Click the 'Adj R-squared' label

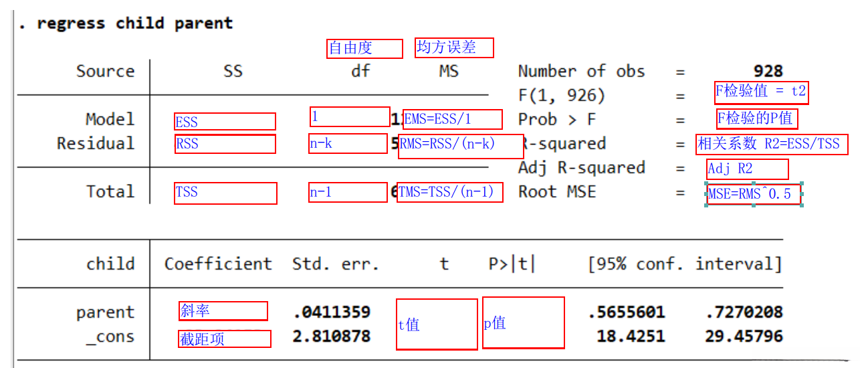coord(581,168)
